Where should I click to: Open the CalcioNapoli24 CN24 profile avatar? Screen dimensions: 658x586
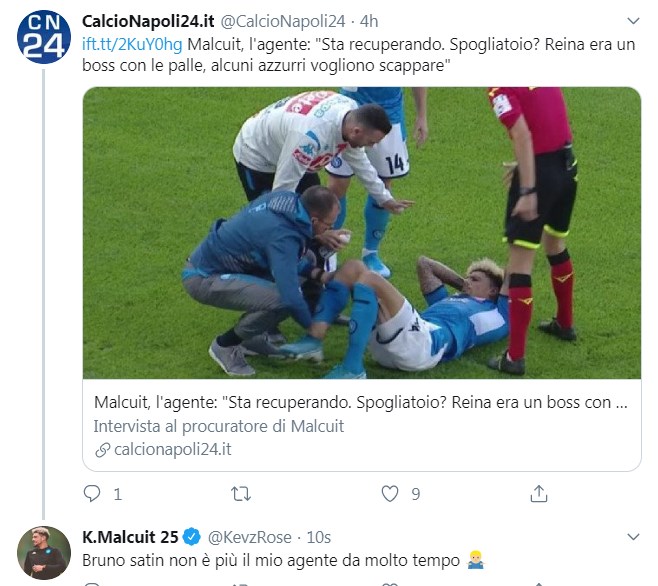[44, 37]
